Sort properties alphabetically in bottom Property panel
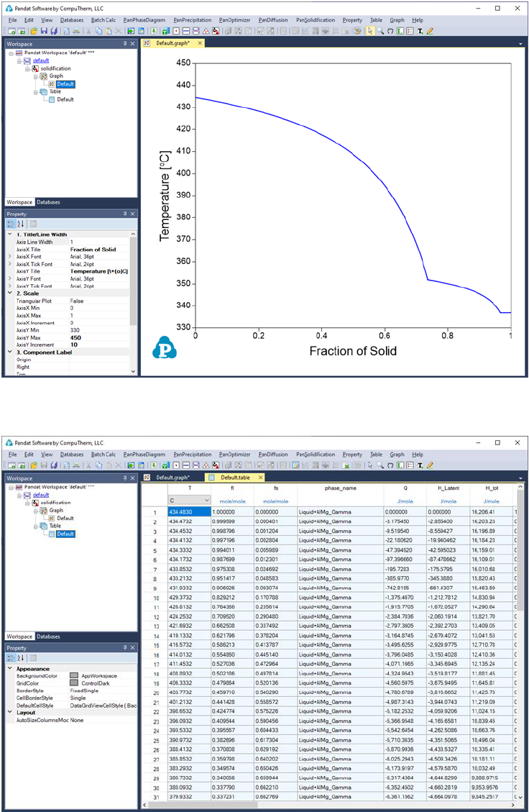Viewport: 529px width, 812px height. [21, 657]
